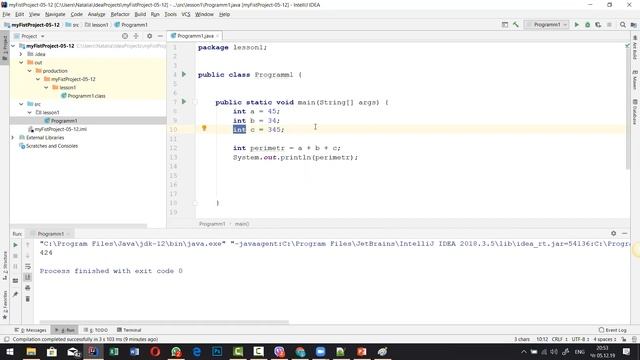640x360 pixels.
Task: Open Run panel settings gear
Action: tap(613, 233)
